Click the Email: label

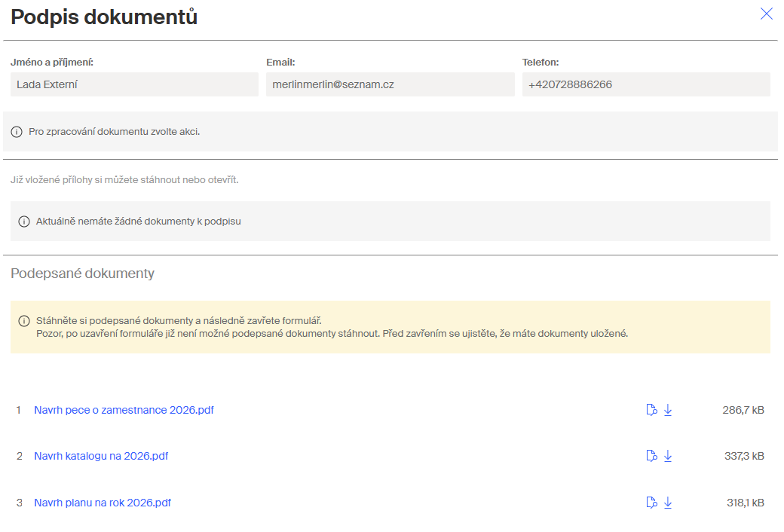pos(280,63)
